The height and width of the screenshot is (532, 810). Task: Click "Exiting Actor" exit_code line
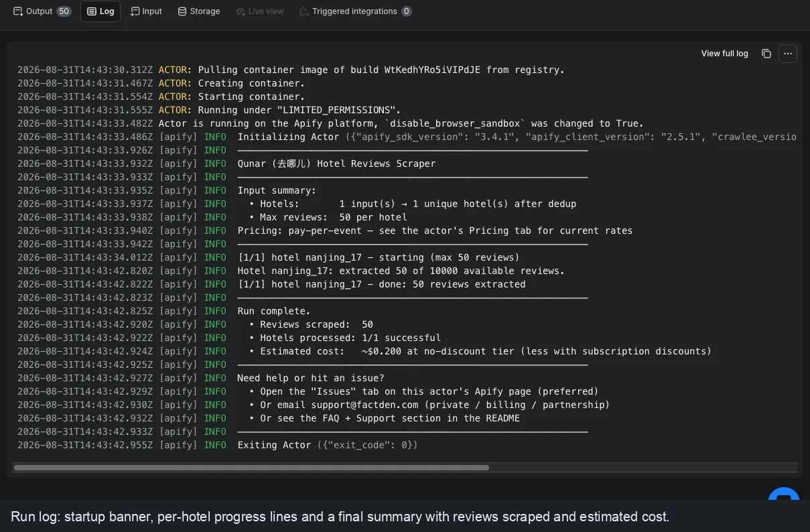point(218,445)
